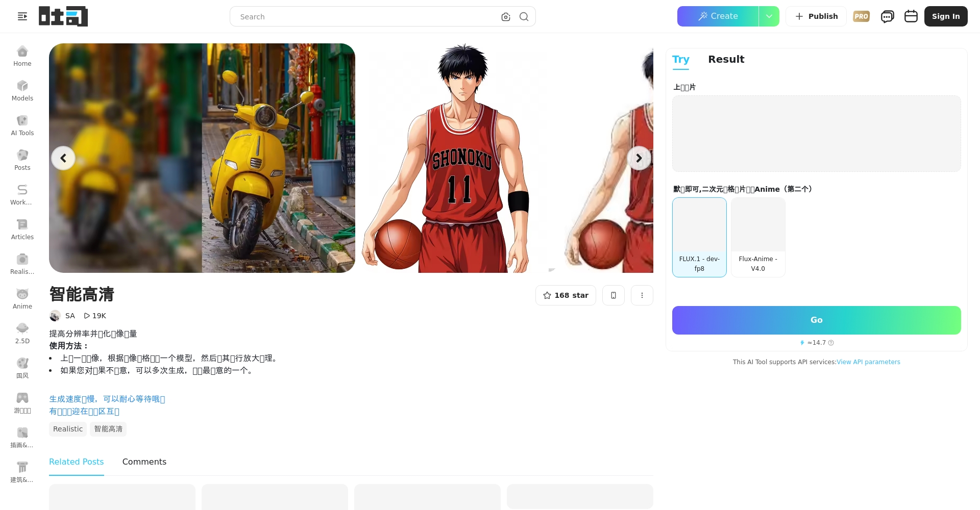The height and width of the screenshot is (510, 980).
Task: Click the 19K run count
Action: coord(95,316)
